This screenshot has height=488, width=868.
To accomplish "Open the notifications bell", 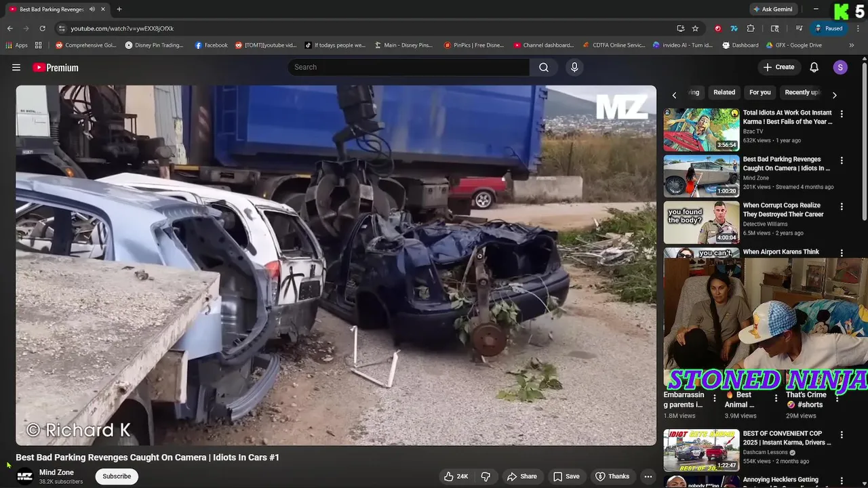I will pyautogui.click(x=814, y=67).
